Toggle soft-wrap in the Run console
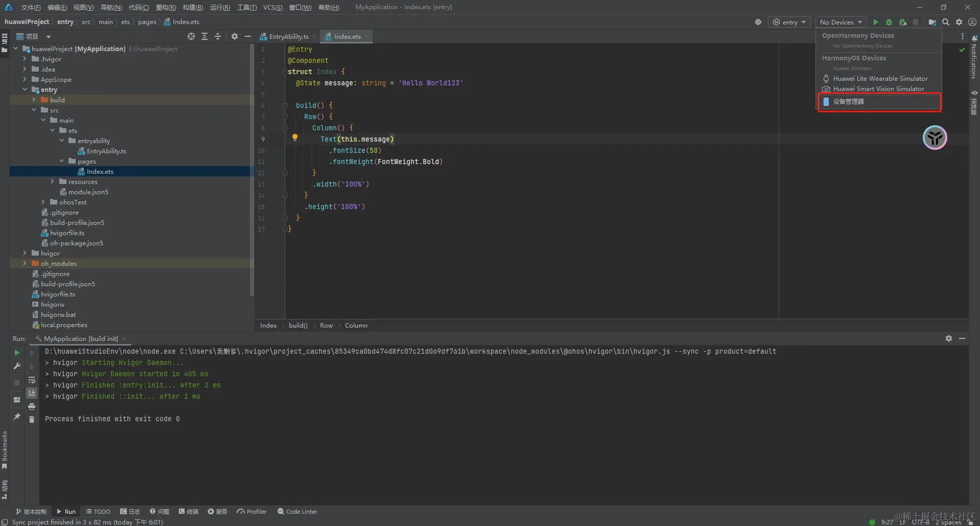This screenshot has height=526, width=980. tap(32, 380)
